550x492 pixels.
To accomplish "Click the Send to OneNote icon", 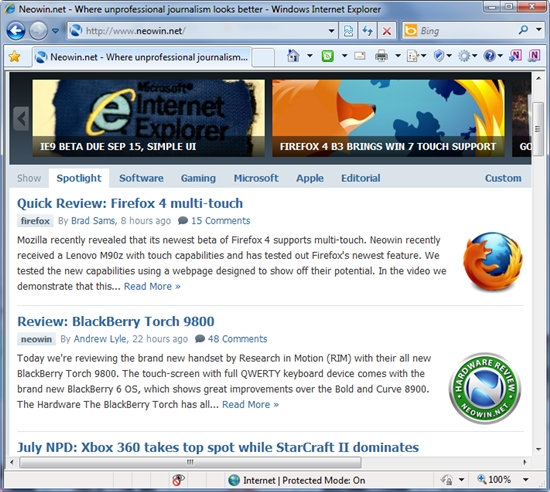I will (x=515, y=56).
